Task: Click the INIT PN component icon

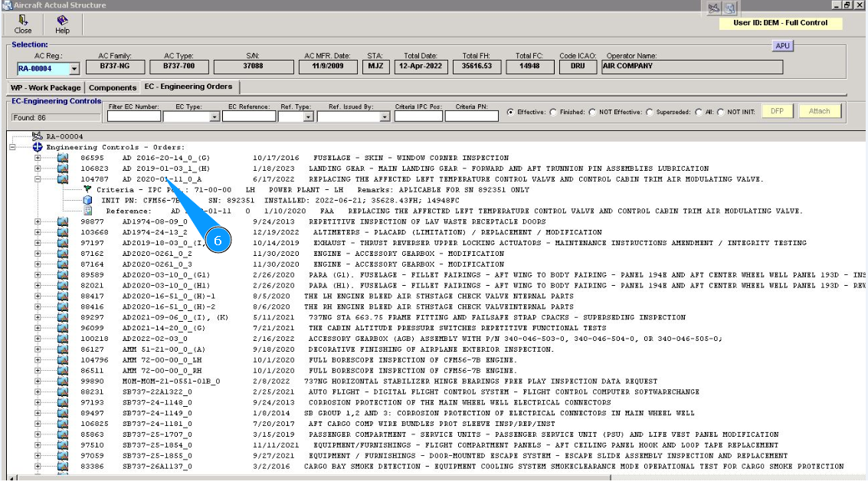Action: click(87, 200)
